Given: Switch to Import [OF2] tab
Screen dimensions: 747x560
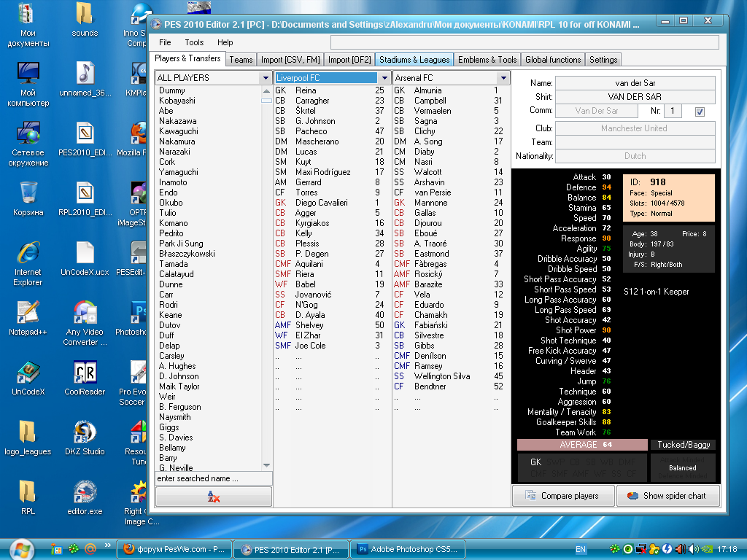Looking at the screenshot, I should click(349, 60).
